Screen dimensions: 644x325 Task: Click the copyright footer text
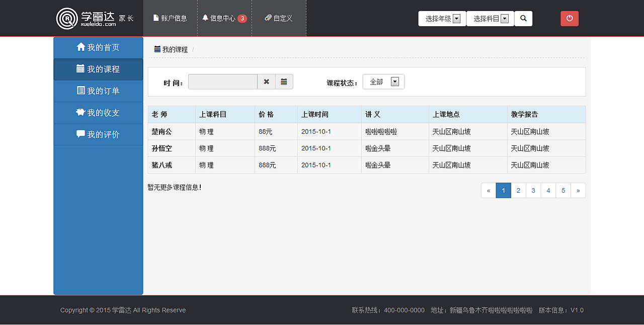coord(123,310)
